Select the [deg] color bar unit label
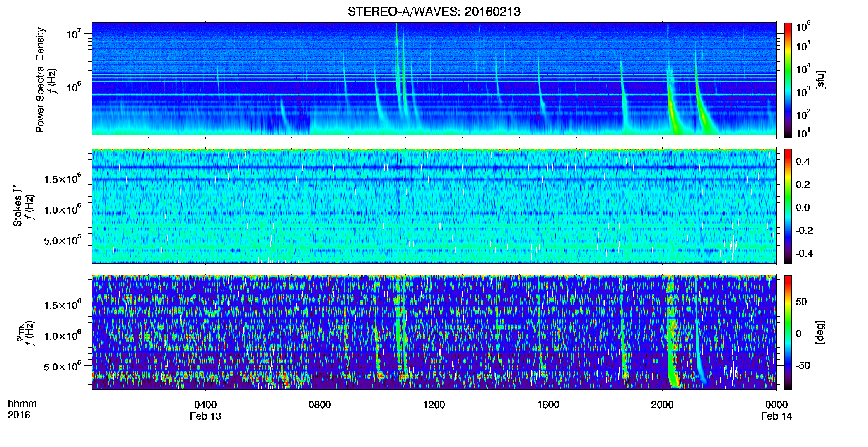The image size is (868, 447). coord(820,332)
